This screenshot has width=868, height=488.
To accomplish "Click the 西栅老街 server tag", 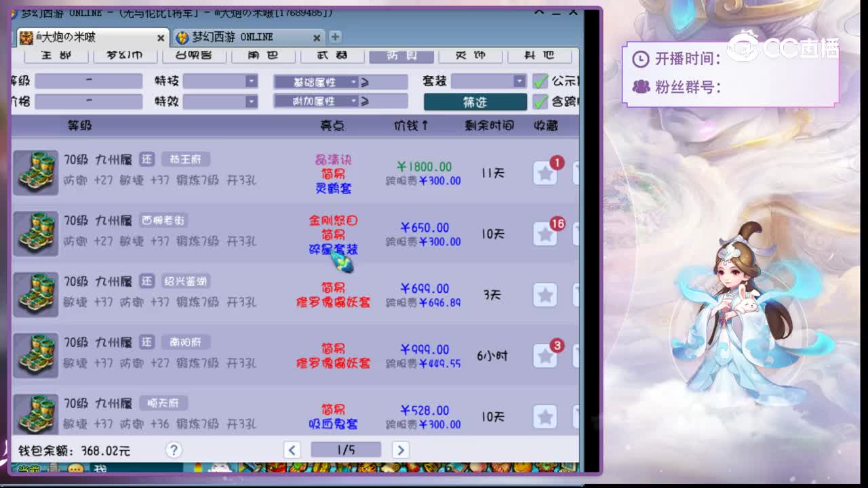I will coord(163,220).
